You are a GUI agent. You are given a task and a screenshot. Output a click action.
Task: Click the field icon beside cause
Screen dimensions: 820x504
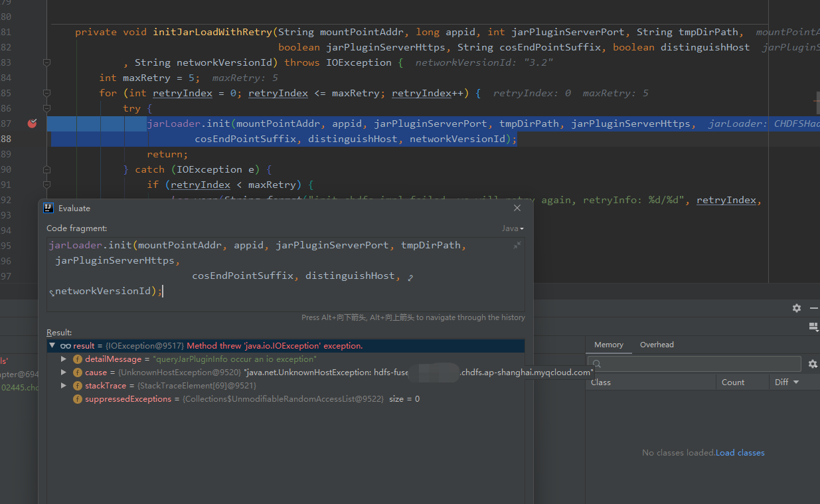click(x=78, y=372)
